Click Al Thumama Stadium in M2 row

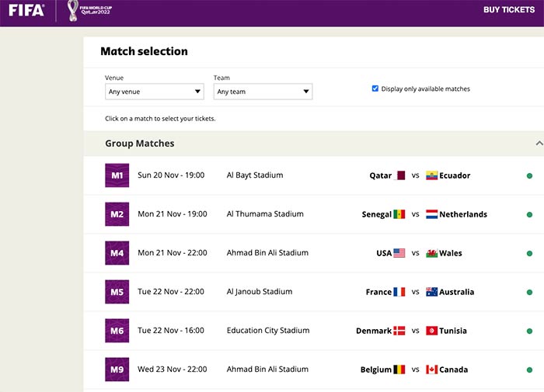click(265, 214)
